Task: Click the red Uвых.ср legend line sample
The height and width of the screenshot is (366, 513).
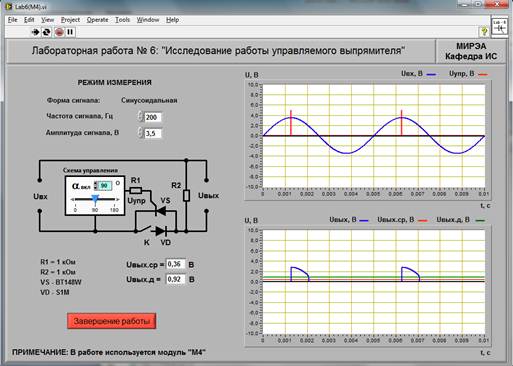Action: tap(423, 220)
